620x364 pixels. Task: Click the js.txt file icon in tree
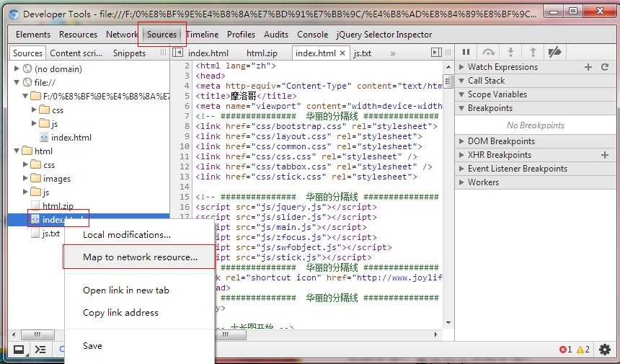35,234
